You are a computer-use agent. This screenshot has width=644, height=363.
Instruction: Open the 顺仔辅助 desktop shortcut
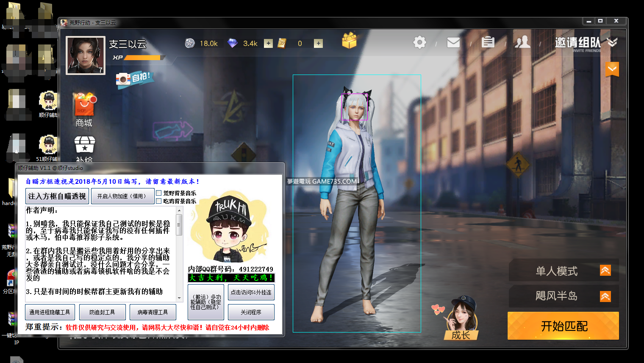tap(48, 104)
